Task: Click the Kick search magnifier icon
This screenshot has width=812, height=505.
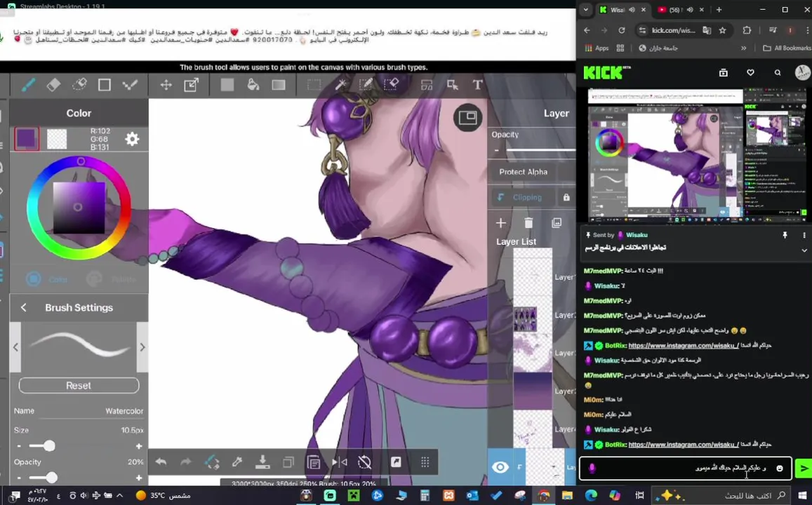Action: (x=778, y=73)
